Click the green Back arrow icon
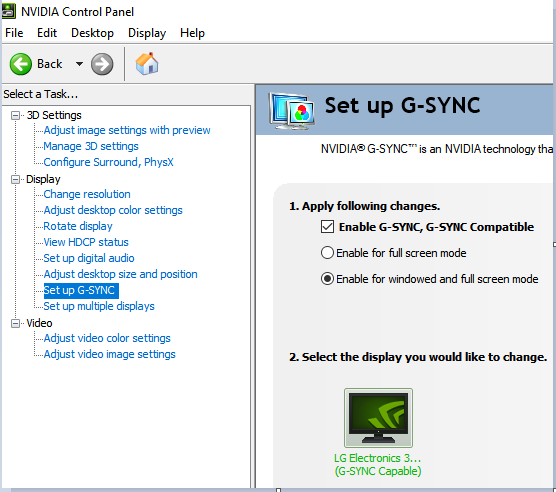 point(21,64)
